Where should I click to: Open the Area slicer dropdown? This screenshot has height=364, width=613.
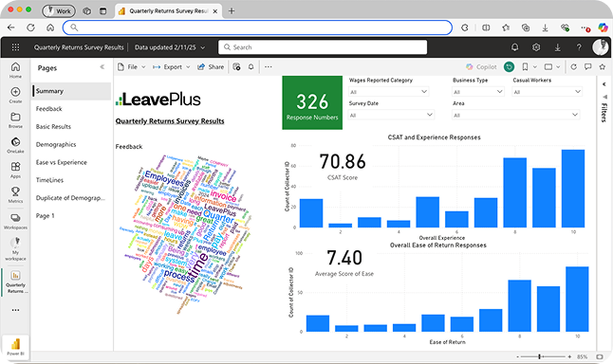pos(515,115)
